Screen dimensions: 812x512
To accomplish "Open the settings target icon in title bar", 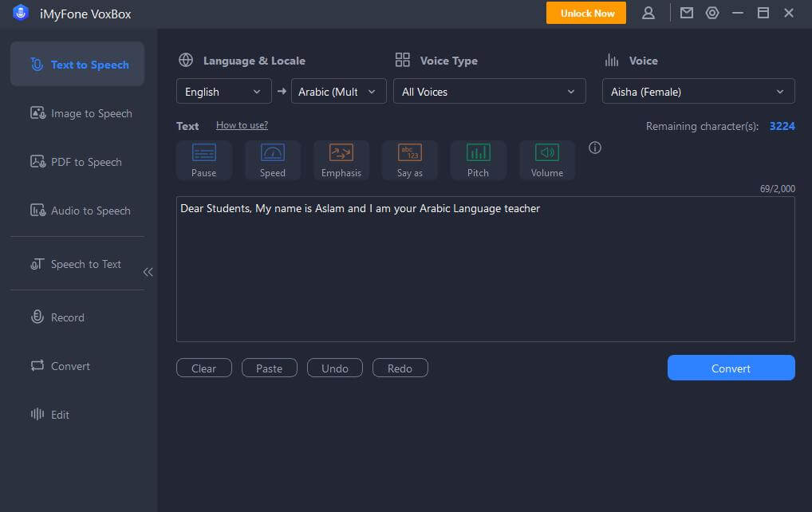I will pyautogui.click(x=712, y=13).
